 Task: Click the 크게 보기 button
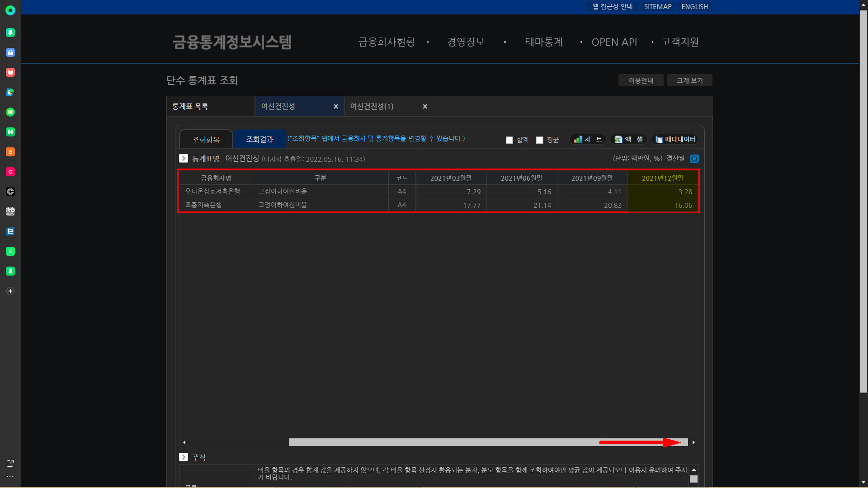[689, 80]
